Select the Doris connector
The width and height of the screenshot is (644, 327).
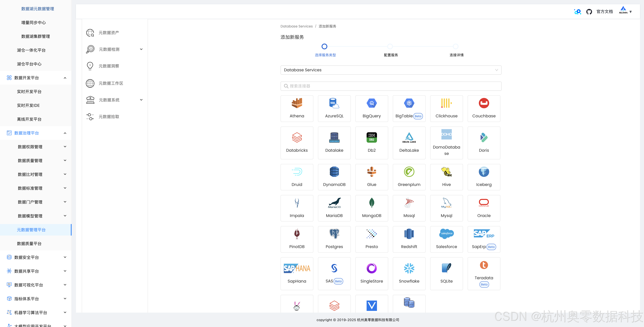pyautogui.click(x=484, y=143)
